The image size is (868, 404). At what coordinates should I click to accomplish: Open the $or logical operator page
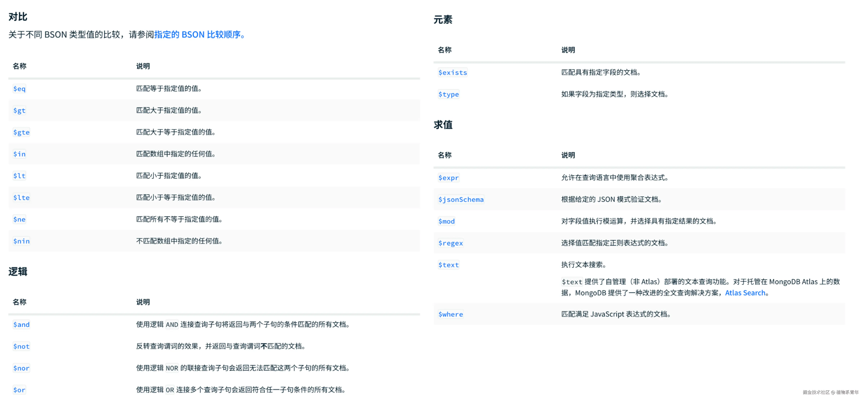coord(19,390)
